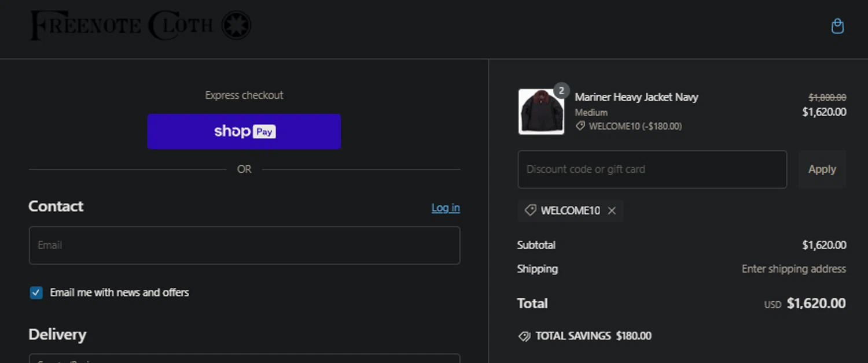
Task: Click the Shipping label
Action: coord(538,269)
